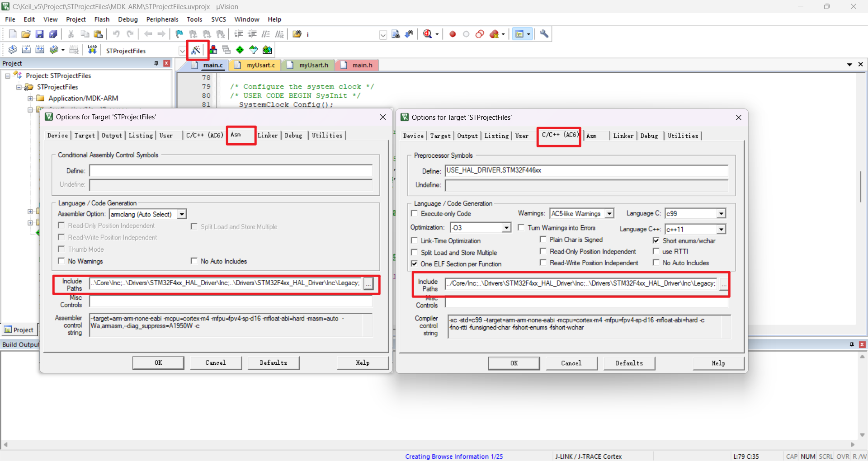Expand Application/MDK-ARM folder in project tree
This screenshot has width=868, height=461.
[x=30, y=98]
